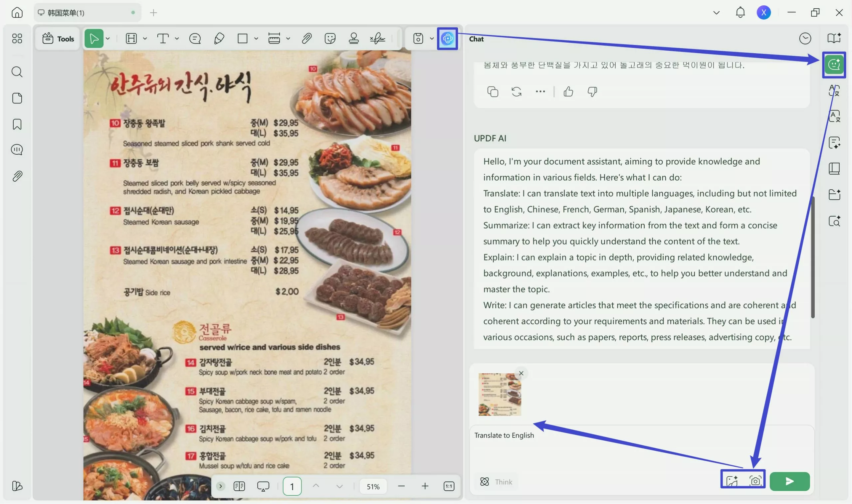Viewport: 852px width, 504px height.
Task: Send the chat message
Action: tap(789, 481)
